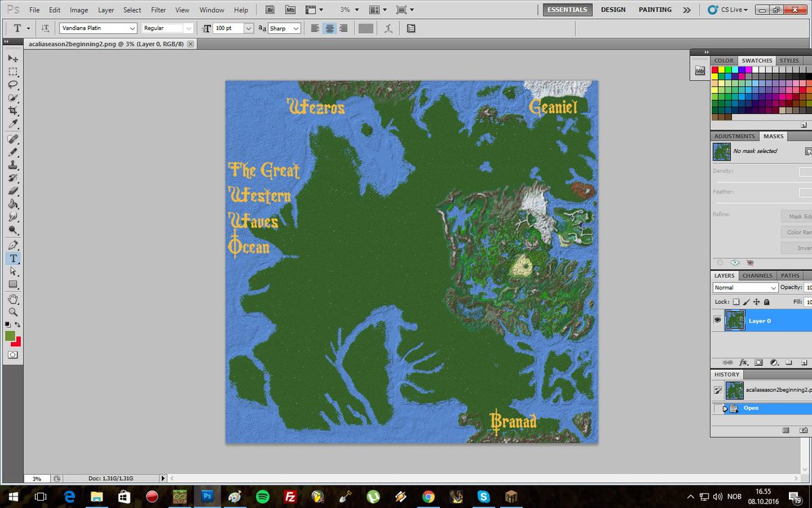Click the link layers icon

(728, 362)
